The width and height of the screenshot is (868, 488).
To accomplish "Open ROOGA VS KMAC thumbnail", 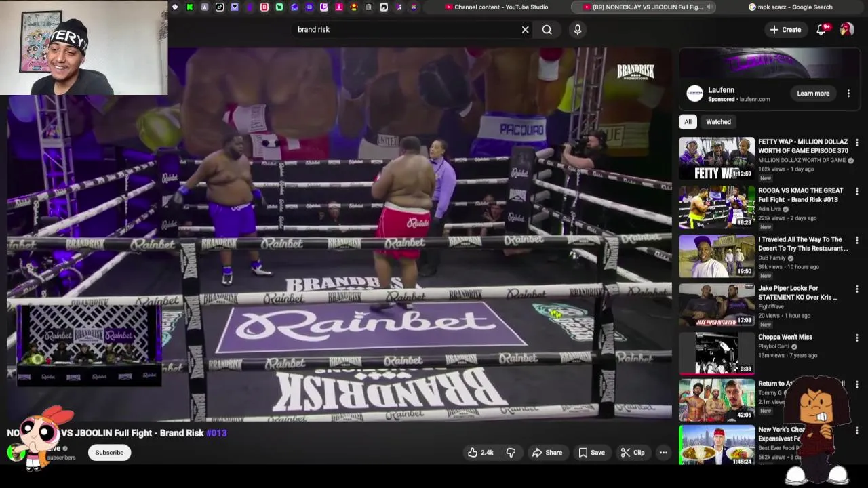I will coord(717,207).
